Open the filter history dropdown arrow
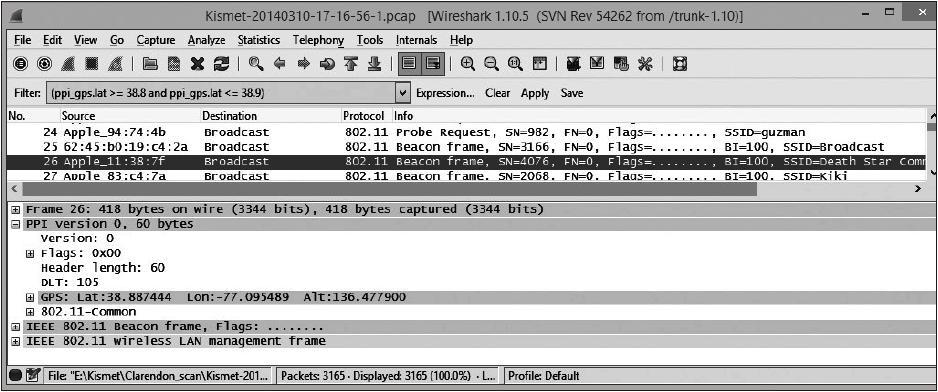938x392 pixels. tap(403, 93)
